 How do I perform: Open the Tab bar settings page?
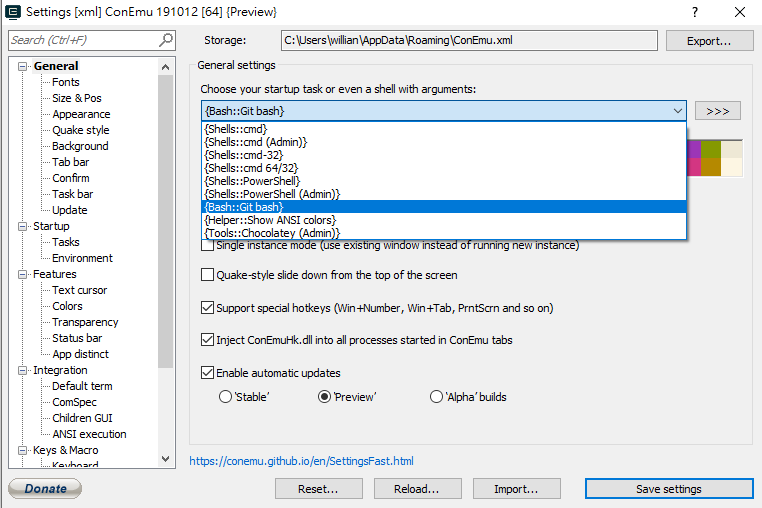pos(70,162)
